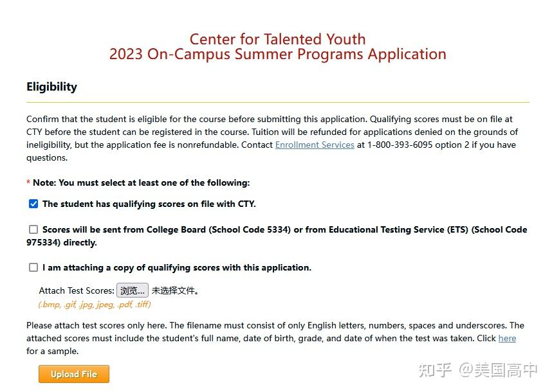Click the 未选择文件 file status text
The width and height of the screenshot is (552, 392).
(x=175, y=290)
